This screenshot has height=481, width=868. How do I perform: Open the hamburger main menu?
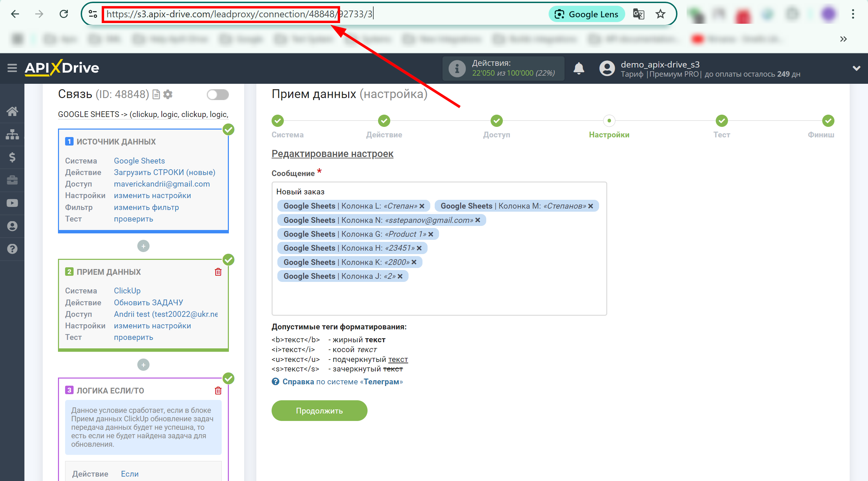coord(12,68)
